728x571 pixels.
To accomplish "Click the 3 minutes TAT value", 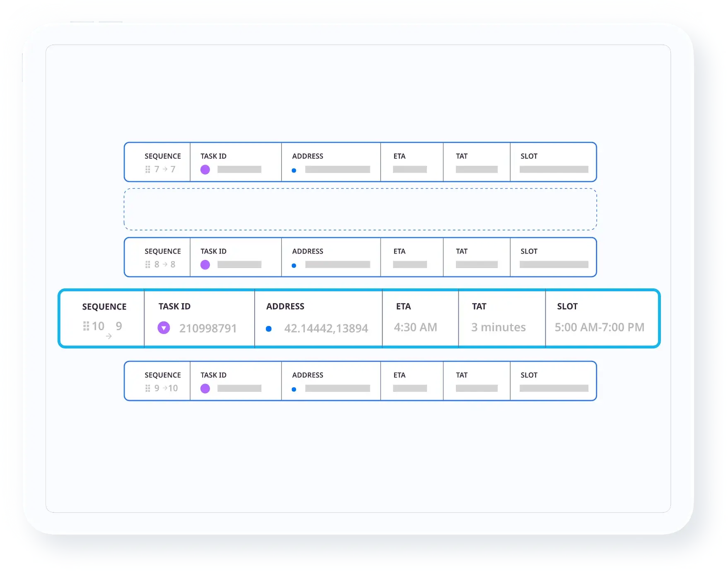I will (x=498, y=327).
